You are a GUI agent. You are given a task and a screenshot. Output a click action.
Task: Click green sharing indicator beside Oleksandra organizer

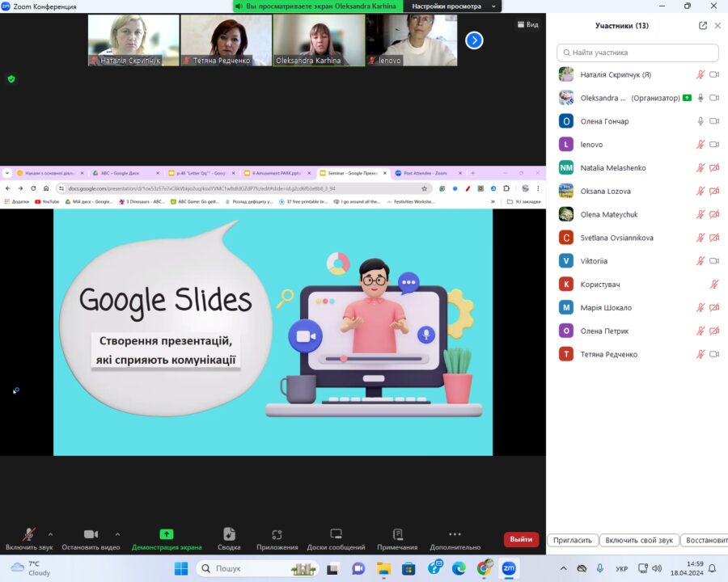click(687, 98)
